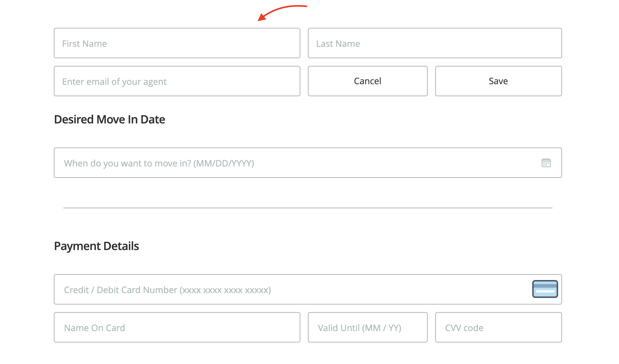Click the horizontal divider above Payment Details
619x364 pixels.
pyautogui.click(x=308, y=208)
